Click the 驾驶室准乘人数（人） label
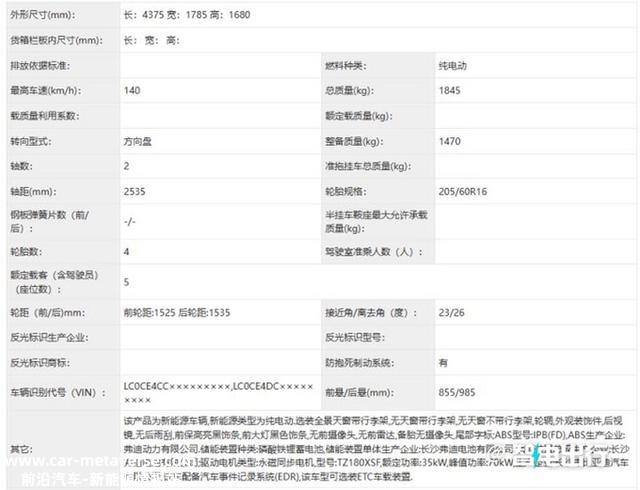 click(373, 252)
